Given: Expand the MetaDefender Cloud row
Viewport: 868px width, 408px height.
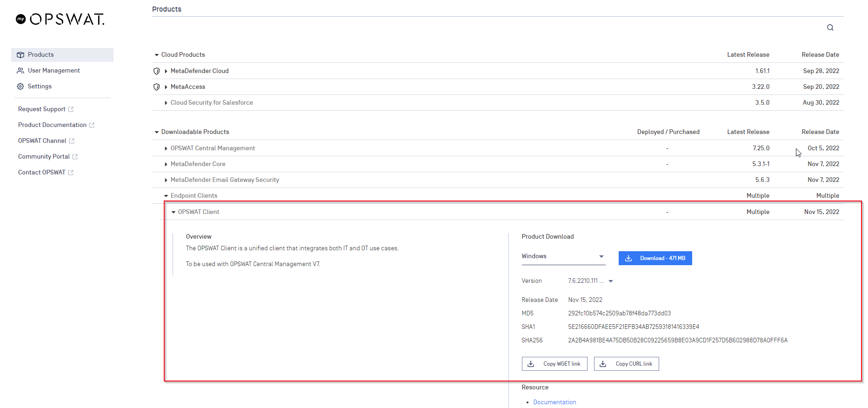Looking at the screenshot, I should pos(166,71).
